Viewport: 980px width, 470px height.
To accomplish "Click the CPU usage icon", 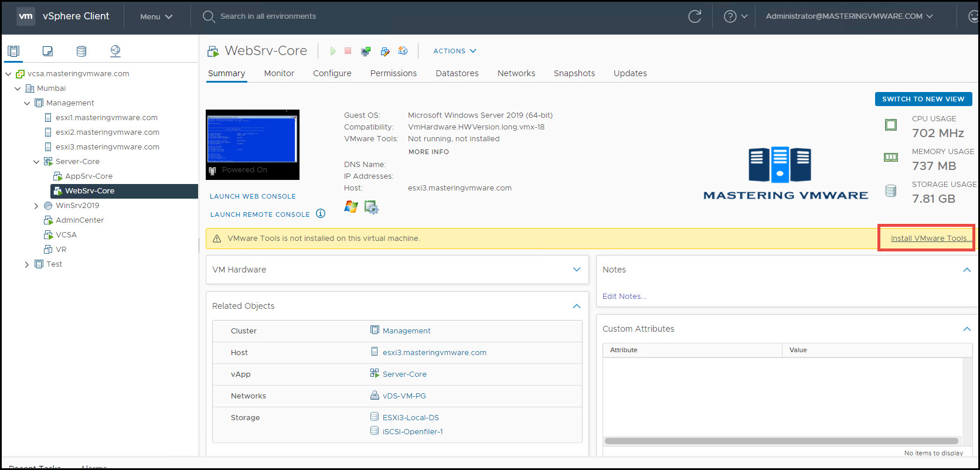I will pyautogui.click(x=891, y=125).
